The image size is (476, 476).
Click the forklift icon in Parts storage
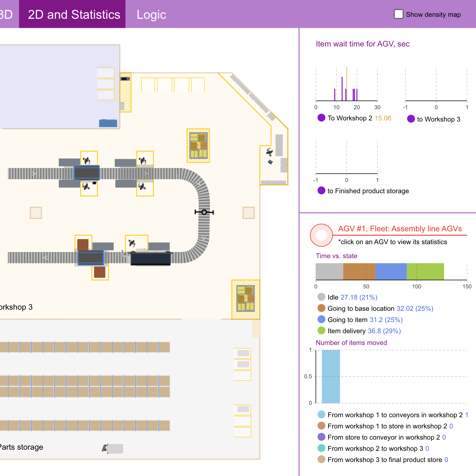click(105, 448)
